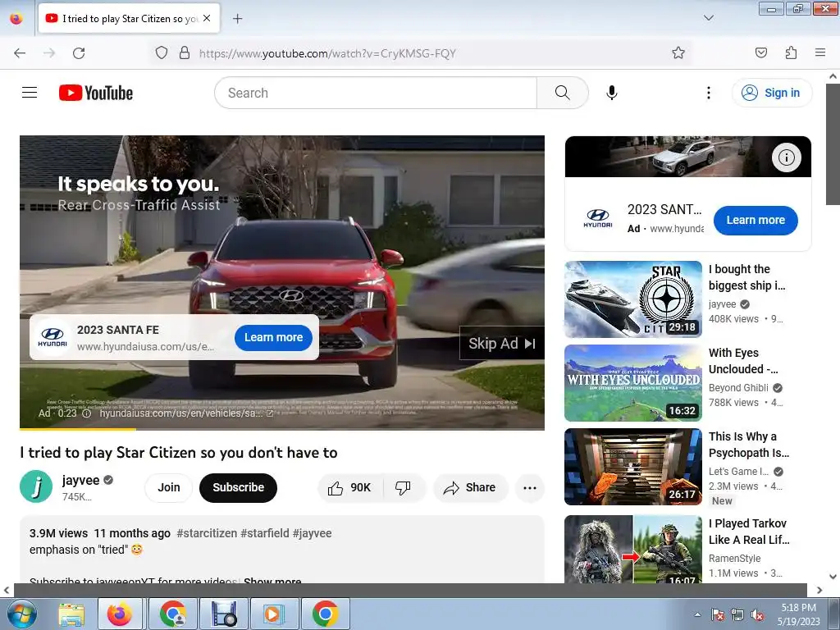Screen dimensions: 840x630
Task: Open jayvee channel name link
Action: point(81,480)
